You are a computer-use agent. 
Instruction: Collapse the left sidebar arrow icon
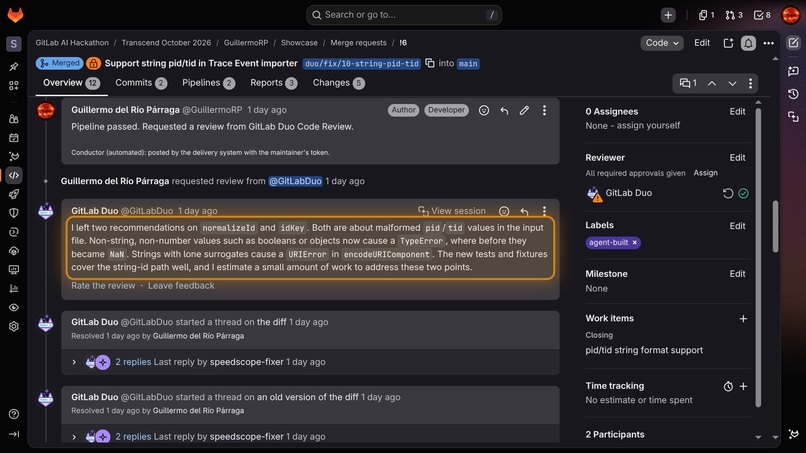tap(14, 434)
